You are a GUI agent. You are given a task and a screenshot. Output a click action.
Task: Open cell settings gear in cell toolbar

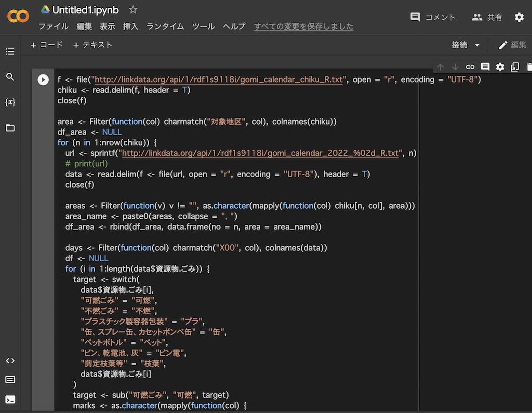click(500, 67)
